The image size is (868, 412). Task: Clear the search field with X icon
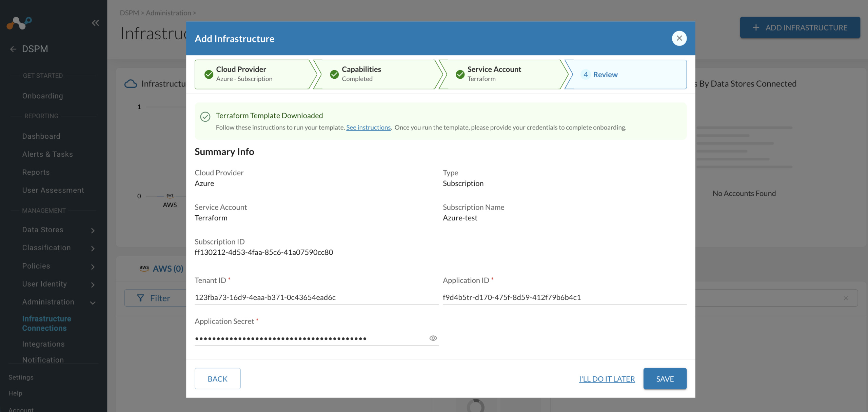coord(846,298)
